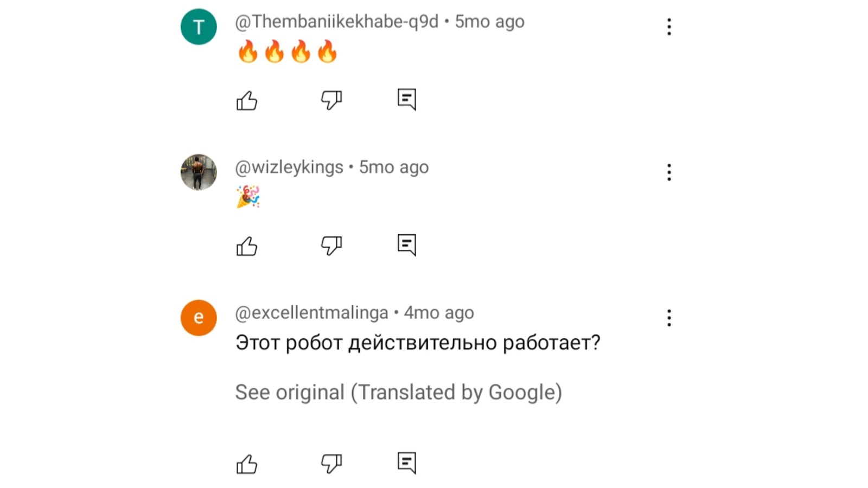The width and height of the screenshot is (868, 488).
Task: Open @wizleykings' channel via username
Action: [289, 167]
